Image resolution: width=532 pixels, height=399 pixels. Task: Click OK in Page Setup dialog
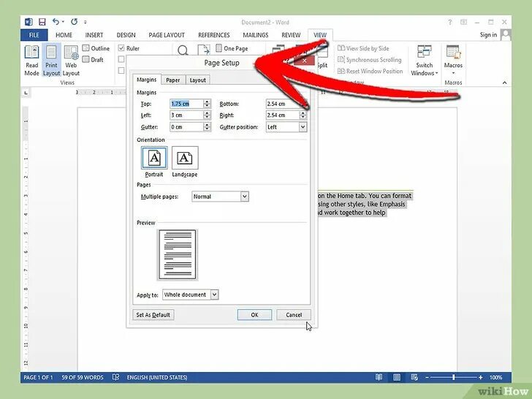tap(254, 314)
